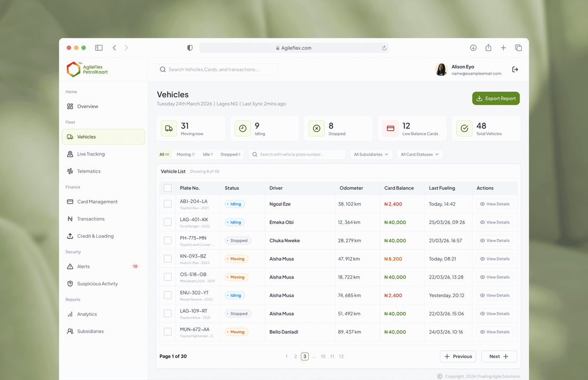Open Overview in the sidebar

point(104,106)
